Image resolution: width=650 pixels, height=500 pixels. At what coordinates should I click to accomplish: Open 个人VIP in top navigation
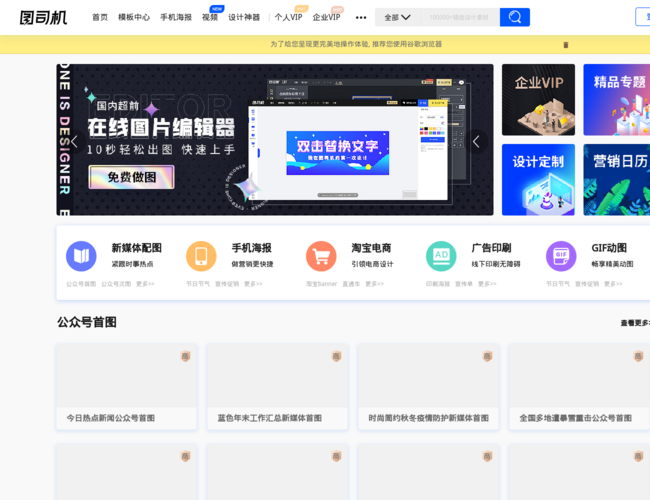point(289,17)
